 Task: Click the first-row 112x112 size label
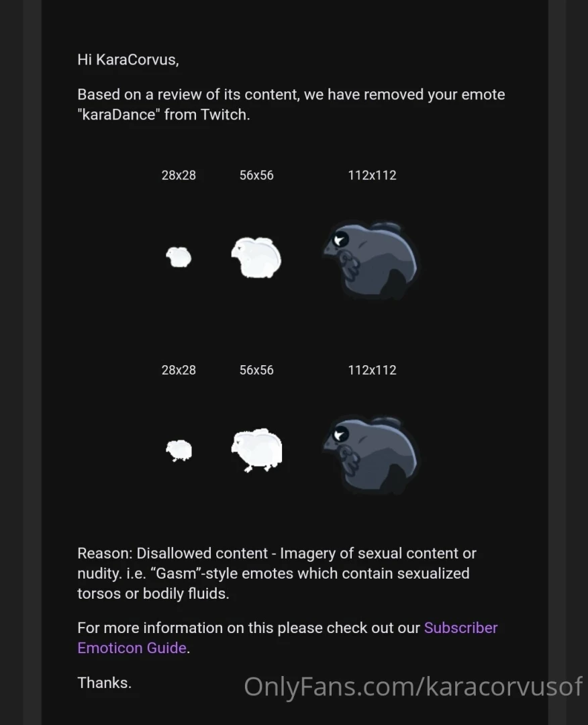click(x=372, y=175)
